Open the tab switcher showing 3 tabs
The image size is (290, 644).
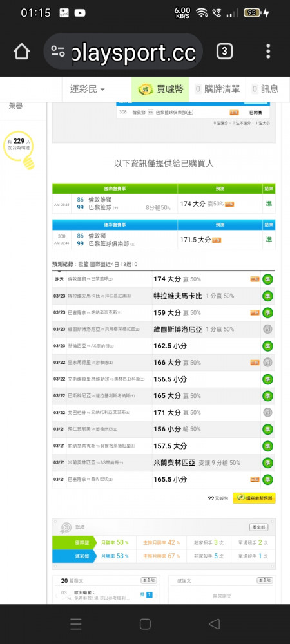point(224,52)
